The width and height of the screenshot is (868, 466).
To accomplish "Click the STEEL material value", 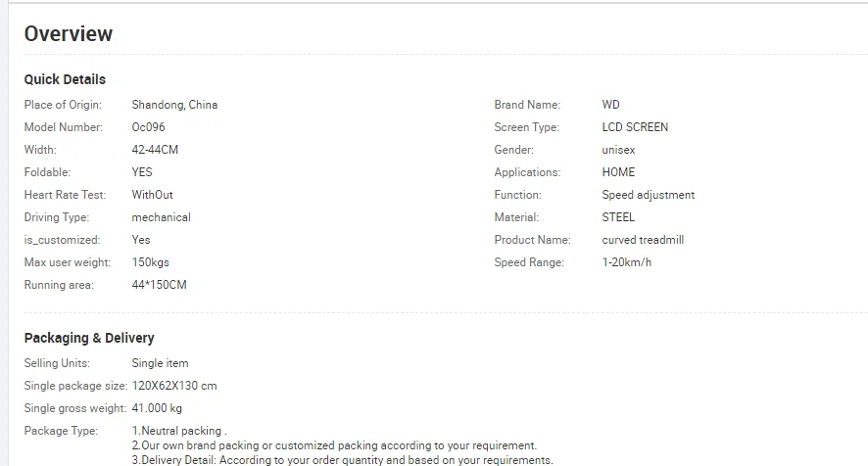I will (x=618, y=217).
